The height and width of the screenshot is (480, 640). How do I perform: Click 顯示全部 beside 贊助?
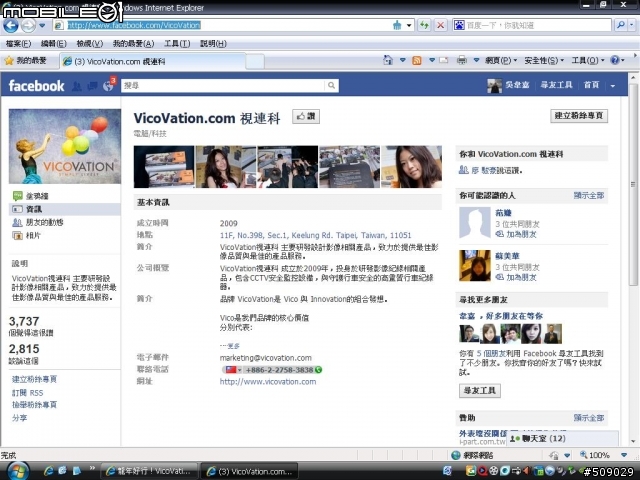click(x=589, y=418)
